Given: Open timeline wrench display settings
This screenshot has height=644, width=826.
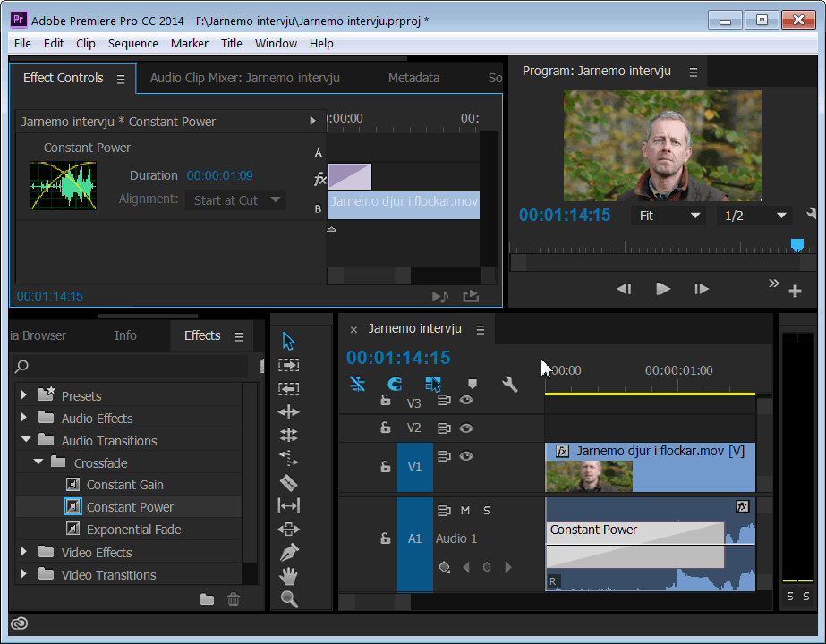Looking at the screenshot, I should (510, 385).
